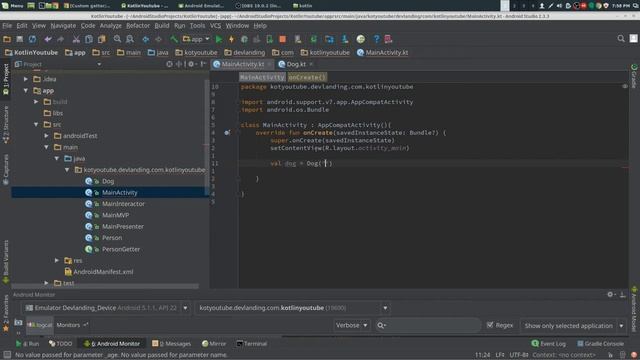Open the Build menu

162,25
